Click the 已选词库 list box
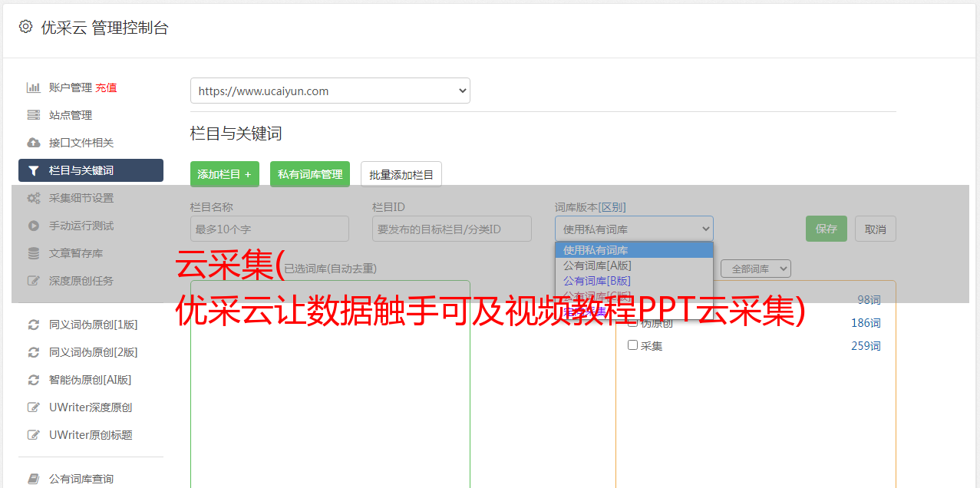 330,384
